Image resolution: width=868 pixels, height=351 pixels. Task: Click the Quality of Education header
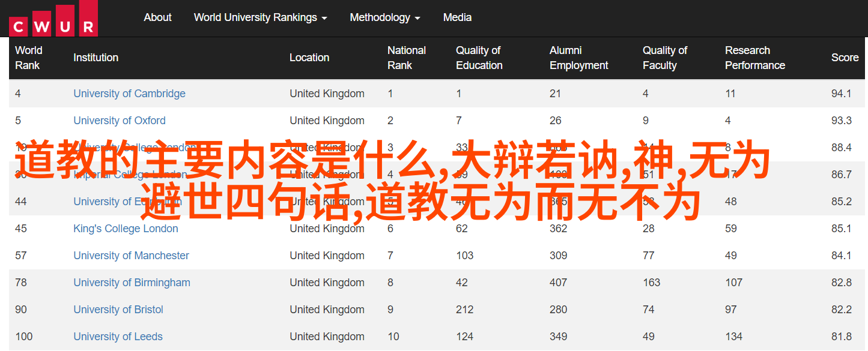(x=479, y=58)
